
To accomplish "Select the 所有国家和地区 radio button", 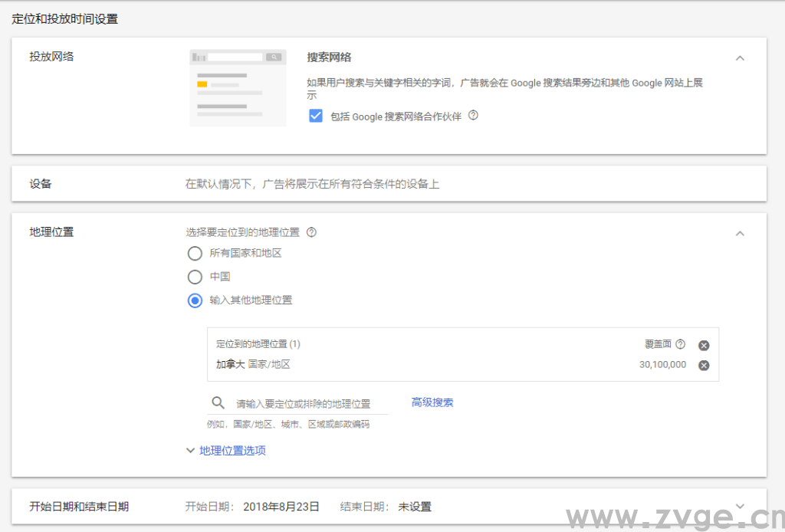I will click(194, 254).
